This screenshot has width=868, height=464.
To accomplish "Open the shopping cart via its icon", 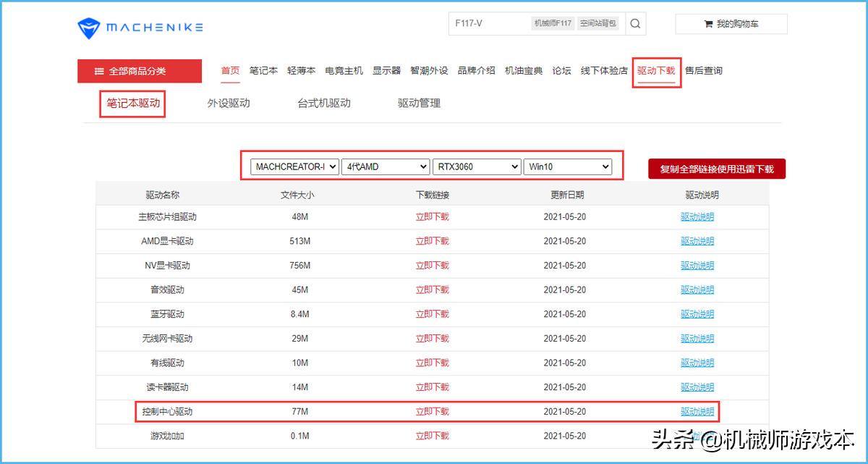I will pos(707,23).
